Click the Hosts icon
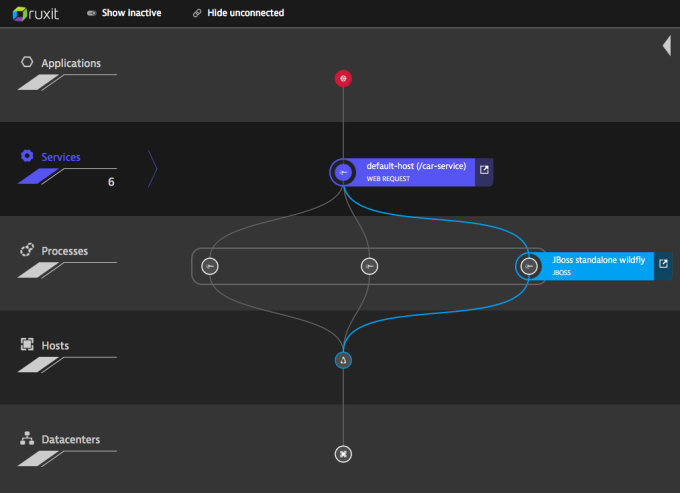Screen dimensions: 680x493 click(27, 344)
